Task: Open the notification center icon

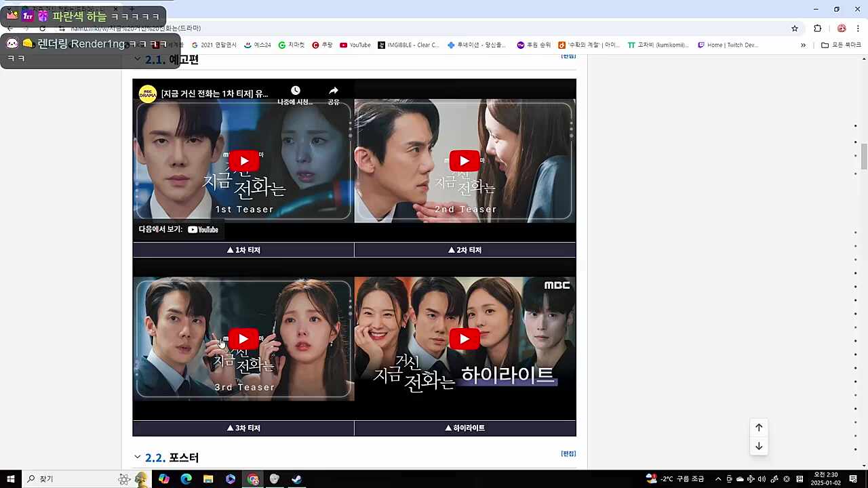Action: click(853, 479)
